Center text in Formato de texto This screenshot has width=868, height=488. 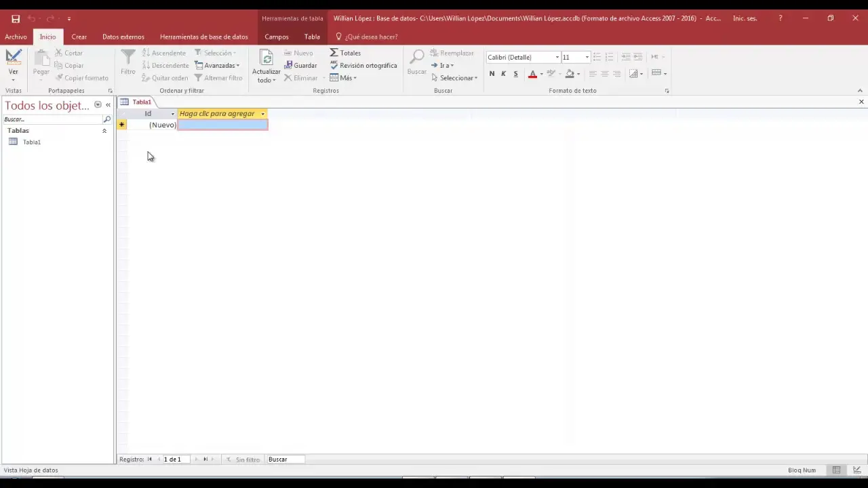click(605, 74)
